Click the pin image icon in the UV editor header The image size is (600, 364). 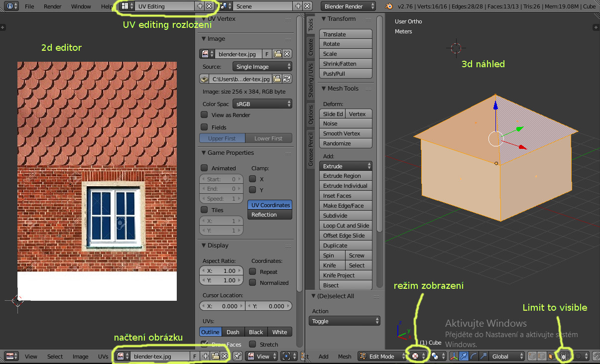238,357
